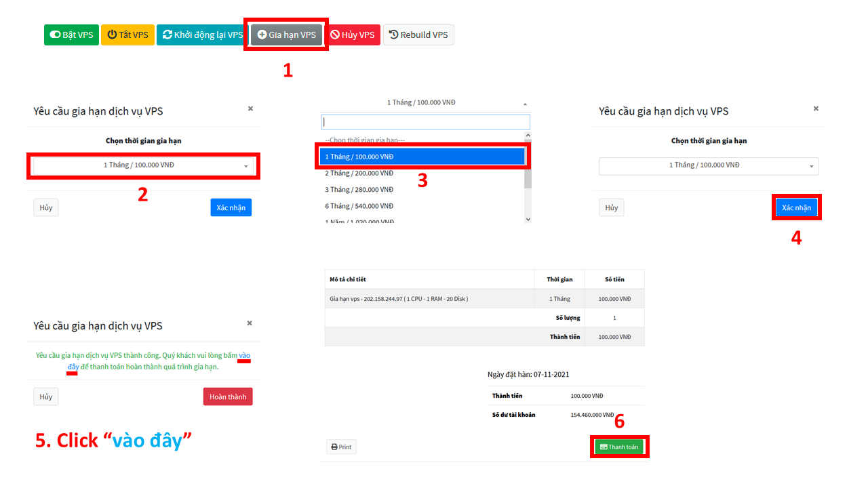Select the 6 Tháng / 540.000 VNĐ option

pos(359,206)
